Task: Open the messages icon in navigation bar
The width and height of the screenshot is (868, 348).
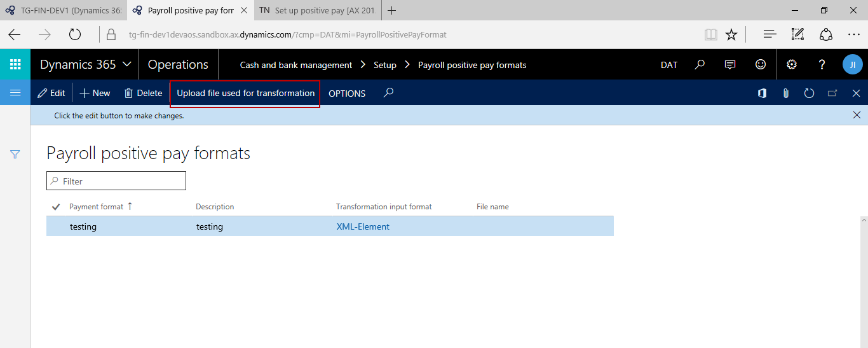Action: coord(730,64)
